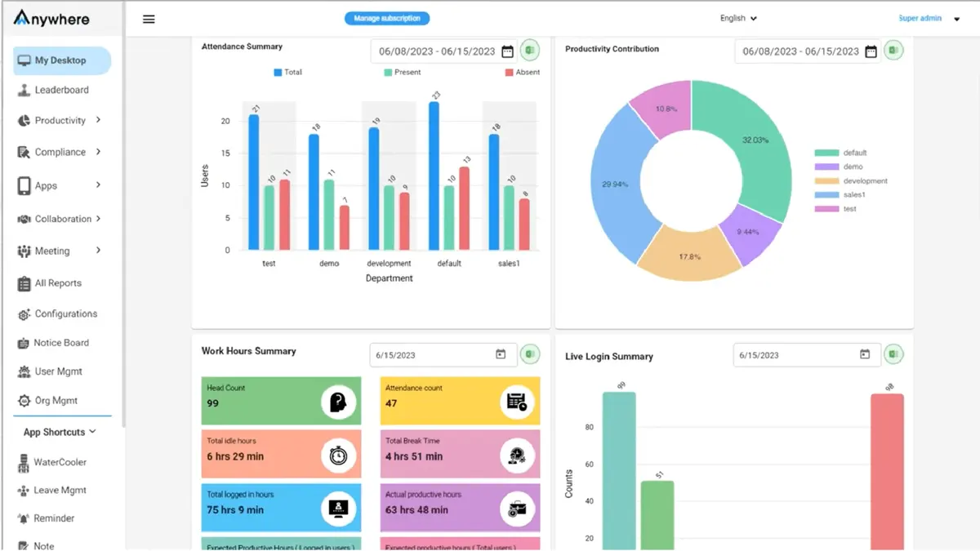980x551 pixels.
Task: Click the Note shortcut icon
Action: [24, 546]
